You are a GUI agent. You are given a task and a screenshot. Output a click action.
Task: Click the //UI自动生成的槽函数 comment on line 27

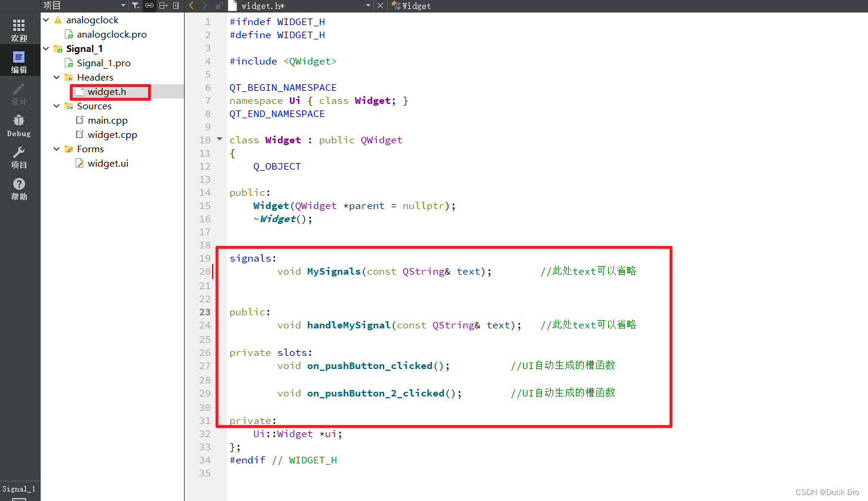tap(563, 365)
